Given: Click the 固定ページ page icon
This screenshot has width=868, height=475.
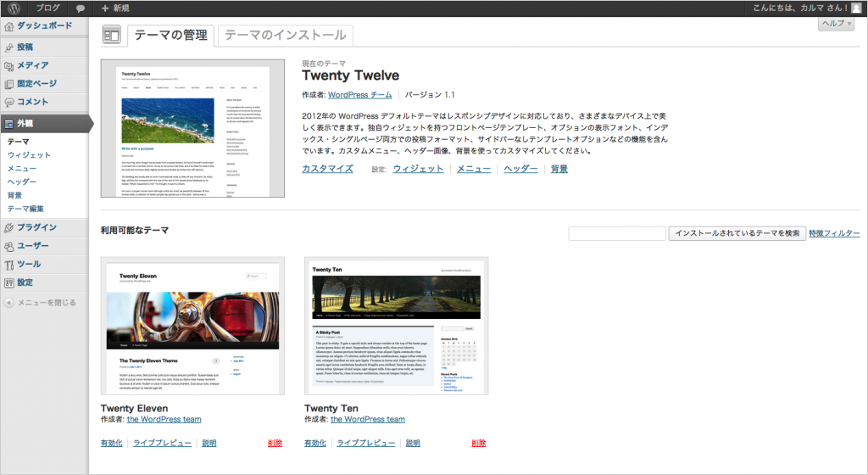Looking at the screenshot, I should 8,84.
